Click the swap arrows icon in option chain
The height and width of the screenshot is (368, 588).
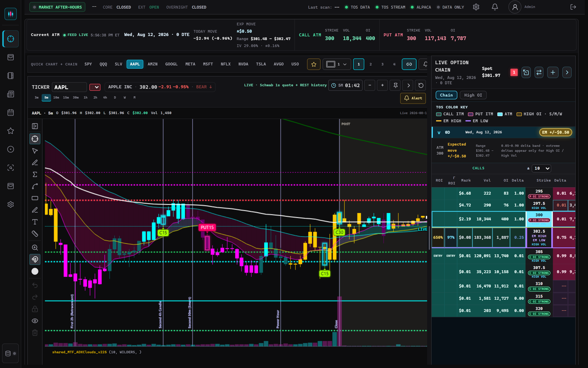[539, 72]
